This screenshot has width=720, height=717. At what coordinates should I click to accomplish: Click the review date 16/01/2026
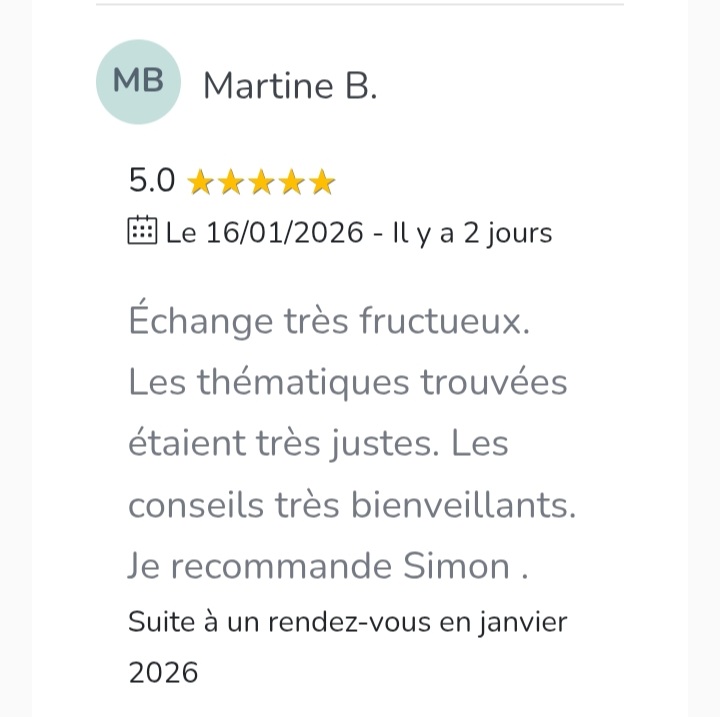pos(283,233)
